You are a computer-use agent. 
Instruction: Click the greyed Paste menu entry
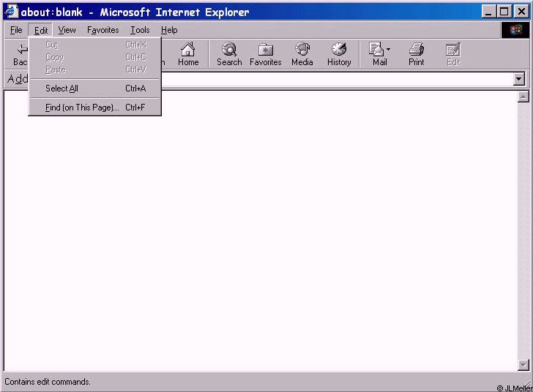(x=95, y=69)
